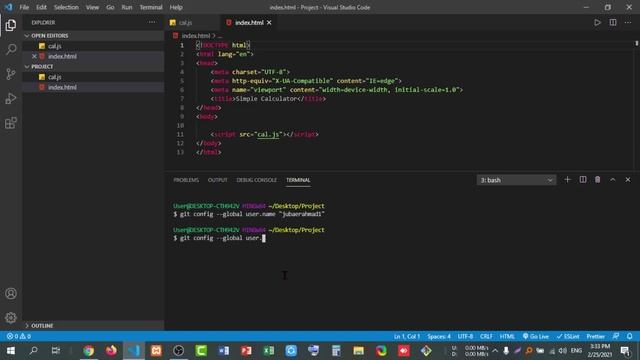Change CRLF end of line sequence
Screen dimensions: 640x360
486,336
